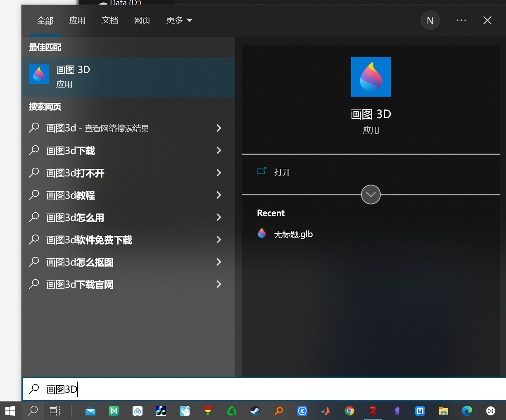Open the blue K app on the taskbar
Screen dimensions: 506x420
[302, 411]
